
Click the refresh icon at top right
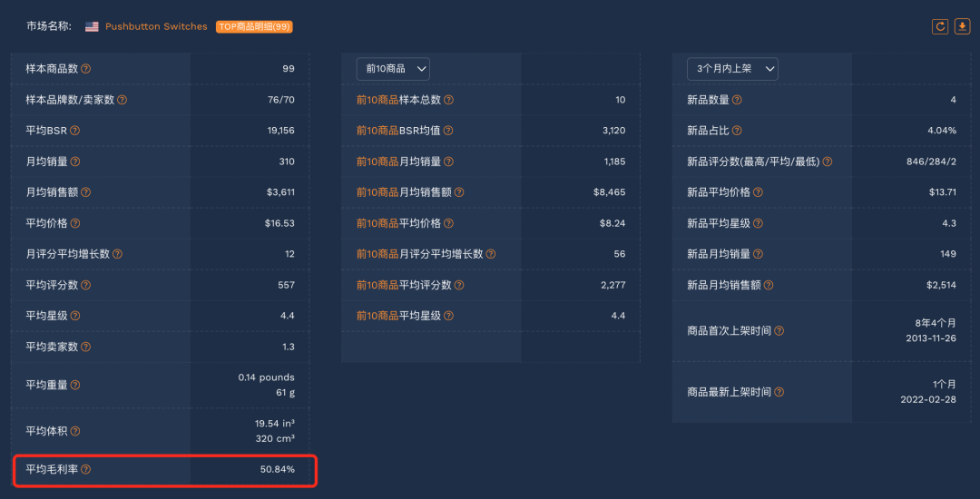point(940,26)
